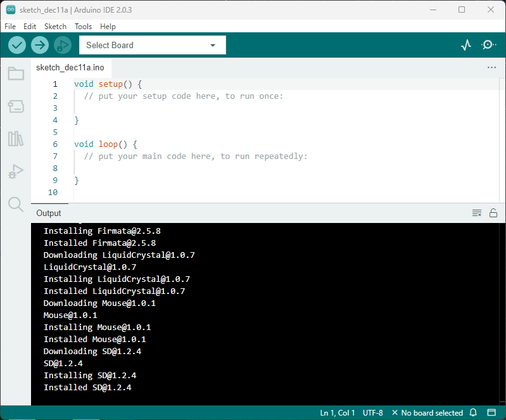Image resolution: width=506 pixels, height=420 pixels.
Task: Open the Serial Monitor
Action: [488, 45]
